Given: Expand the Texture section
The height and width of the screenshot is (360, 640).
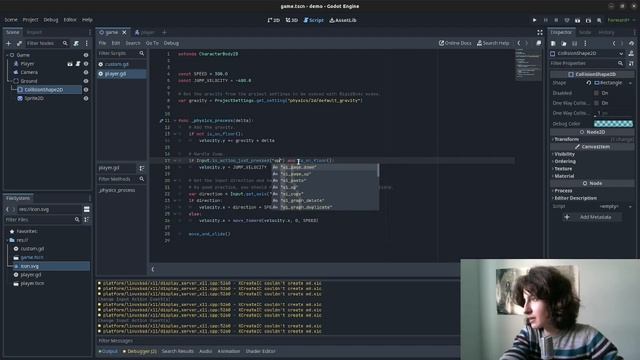Looking at the screenshot, I should pyautogui.click(x=562, y=169).
